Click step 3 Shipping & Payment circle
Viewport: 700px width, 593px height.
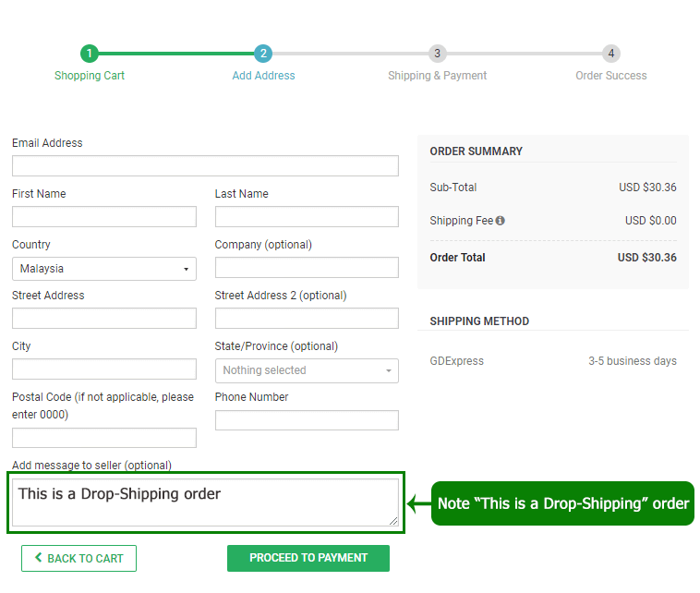click(437, 54)
